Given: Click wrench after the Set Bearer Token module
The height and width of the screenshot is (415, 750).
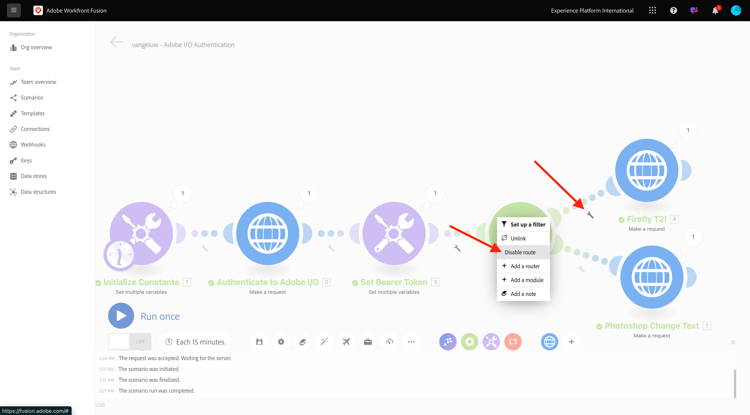Looking at the screenshot, I should [x=457, y=248].
